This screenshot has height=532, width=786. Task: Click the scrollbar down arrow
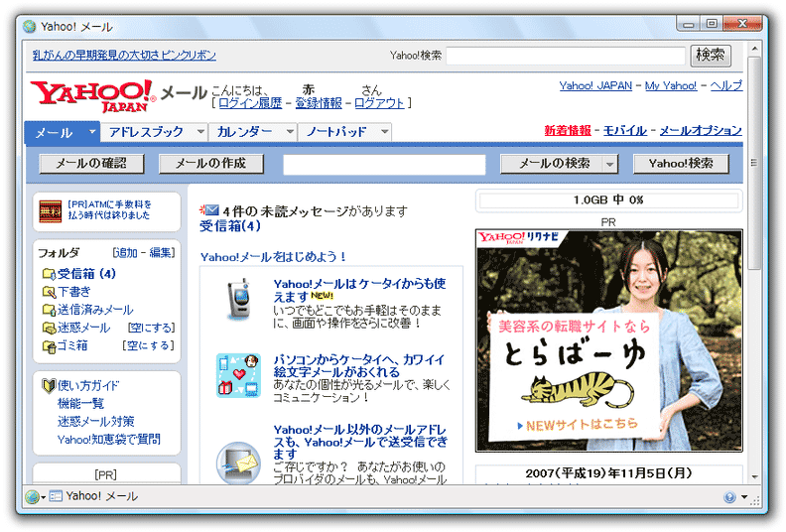click(754, 476)
